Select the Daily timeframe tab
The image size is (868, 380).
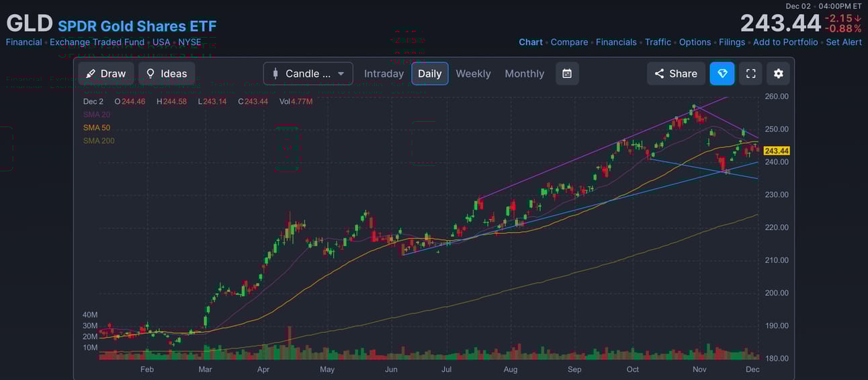tap(430, 73)
